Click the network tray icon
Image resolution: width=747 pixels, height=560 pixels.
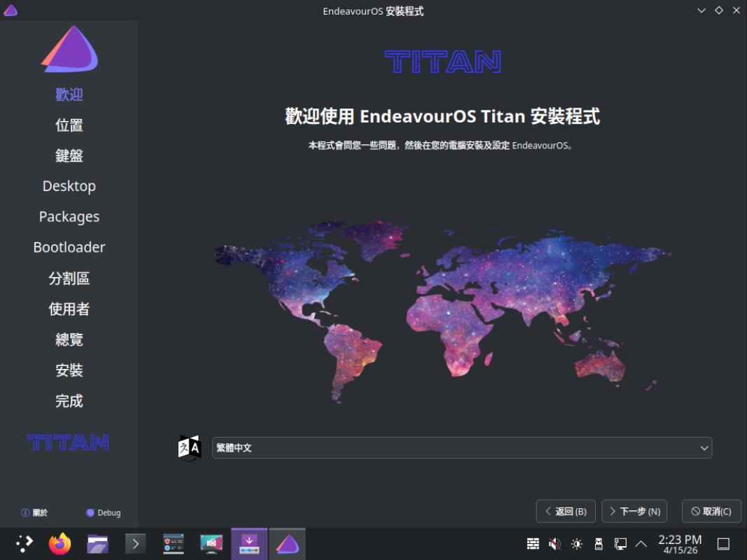(620, 544)
